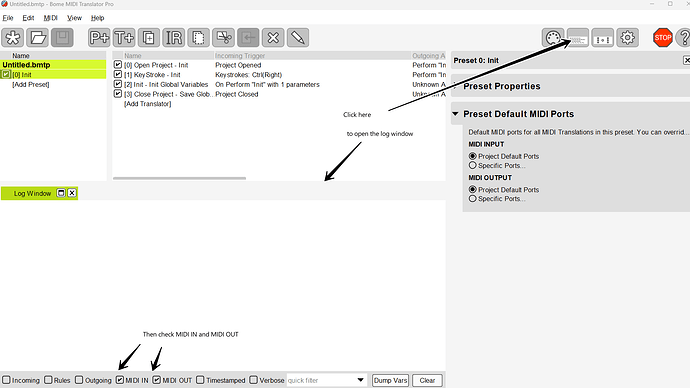Click the Dump Vars button
This screenshot has height=388, width=690.
[x=390, y=381]
